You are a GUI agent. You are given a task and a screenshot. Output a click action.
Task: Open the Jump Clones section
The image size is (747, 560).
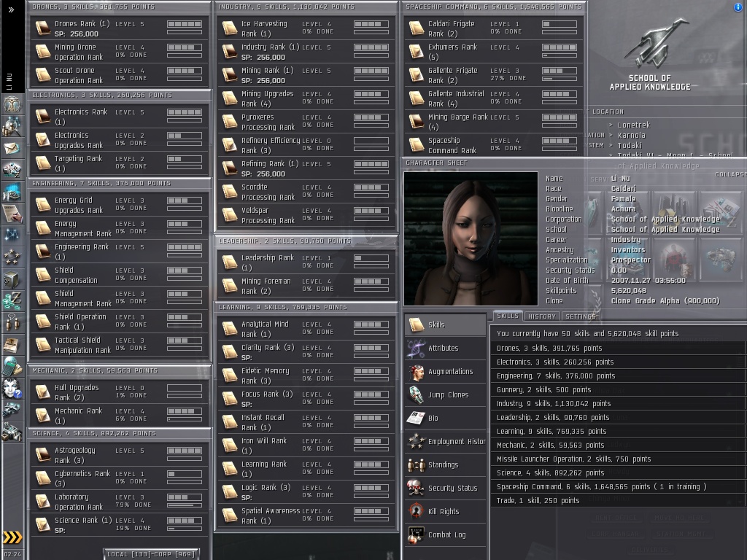445,394
